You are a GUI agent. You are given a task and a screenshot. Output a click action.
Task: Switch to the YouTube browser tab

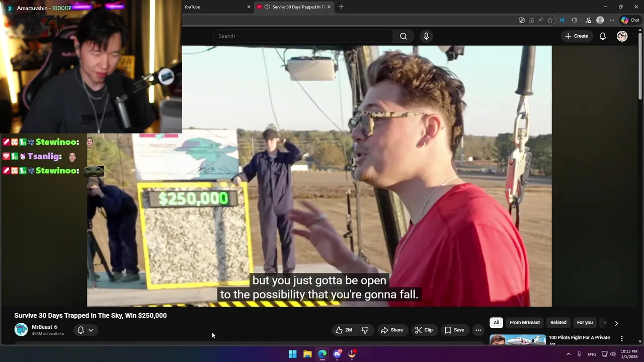tap(215, 7)
